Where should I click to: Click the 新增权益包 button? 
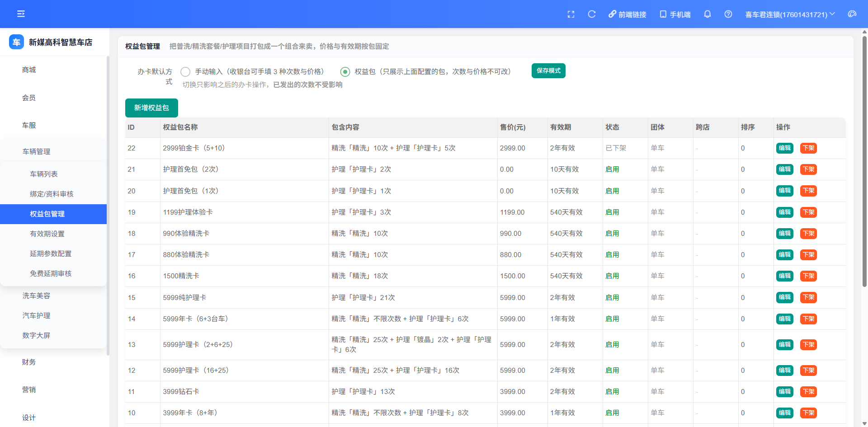tap(151, 108)
